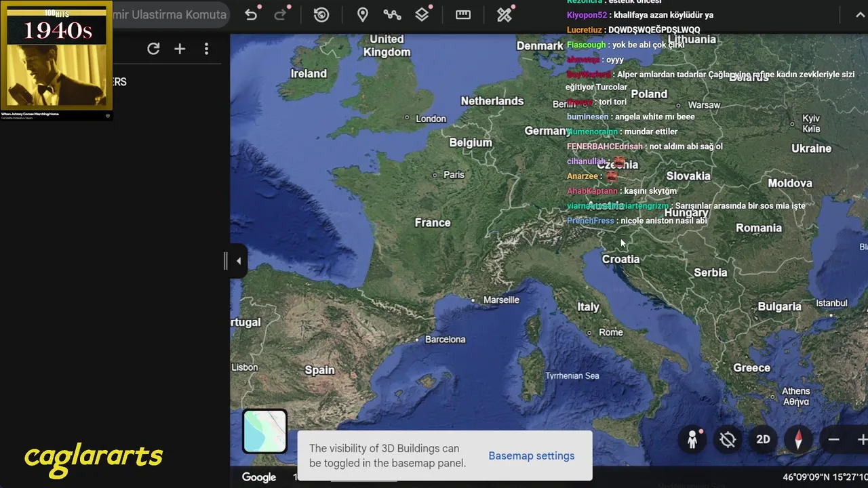Select the draw path or polygon tool

pos(392,15)
